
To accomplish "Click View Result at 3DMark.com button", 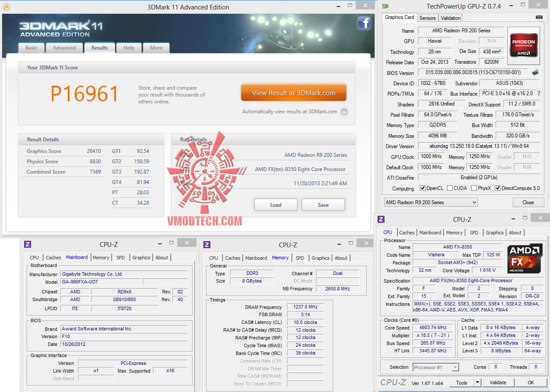I will (294, 93).
